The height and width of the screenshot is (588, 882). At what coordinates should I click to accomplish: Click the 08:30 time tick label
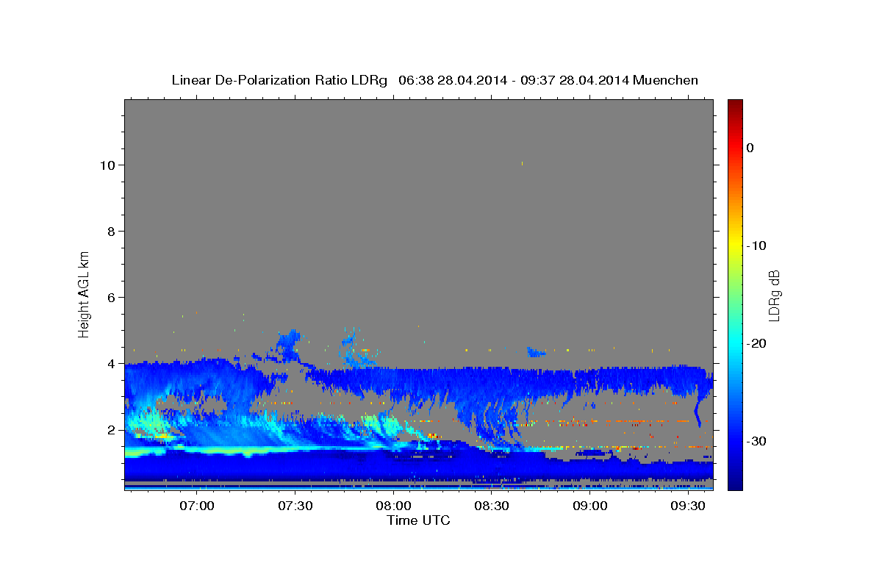coord(492,506)
